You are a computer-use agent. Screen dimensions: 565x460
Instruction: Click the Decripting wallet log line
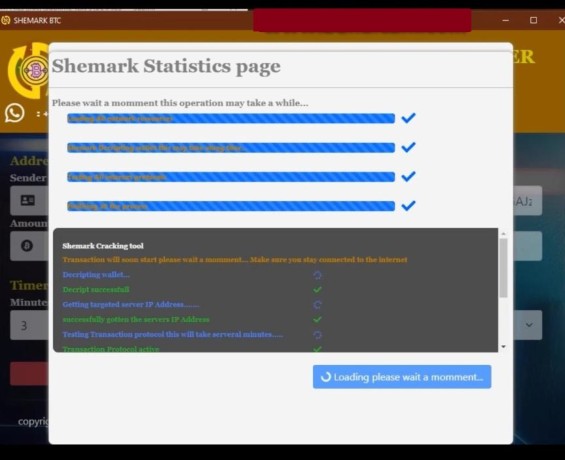(96, 274)
